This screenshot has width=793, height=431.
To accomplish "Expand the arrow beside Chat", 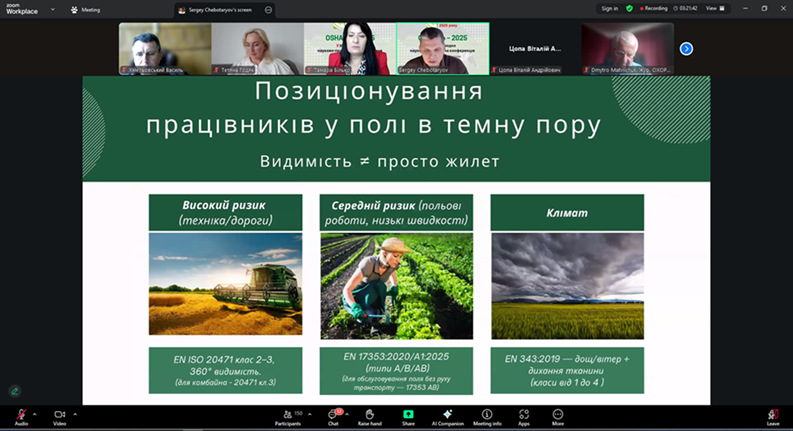I will click(x=347, y=414).
